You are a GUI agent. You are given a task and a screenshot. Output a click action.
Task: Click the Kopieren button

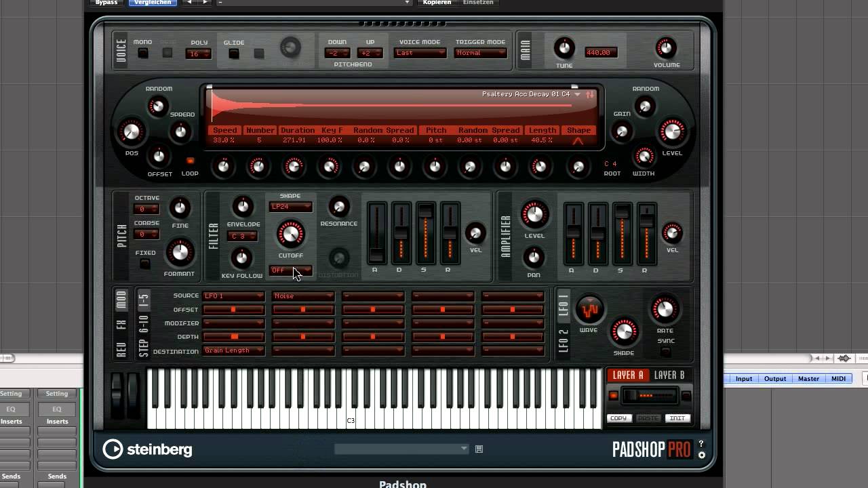[437, 3]
